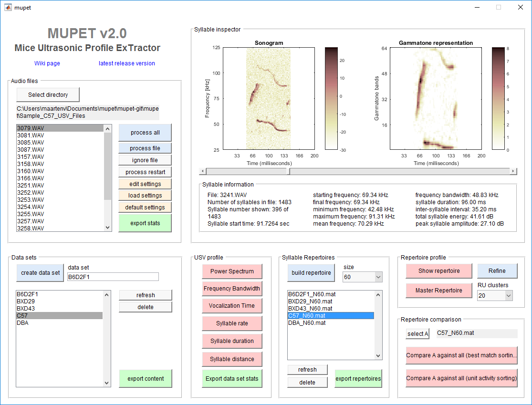Open the Wiki page link
The width and height of the screenshot is (532, 405).
[47, 63]
